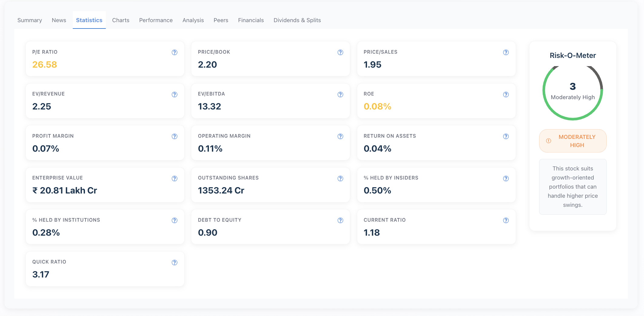Click Operating Margin value 0.11%

(x=210, y=149)
